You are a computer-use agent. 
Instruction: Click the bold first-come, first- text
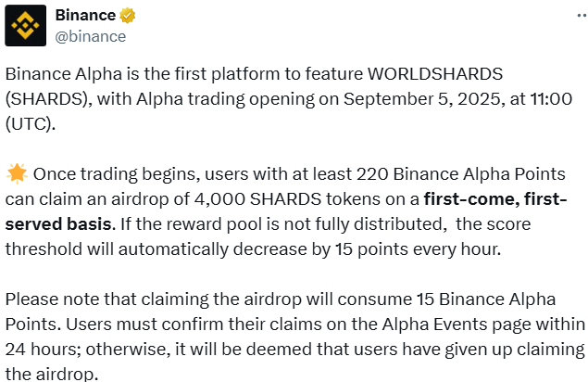point(495,199)
